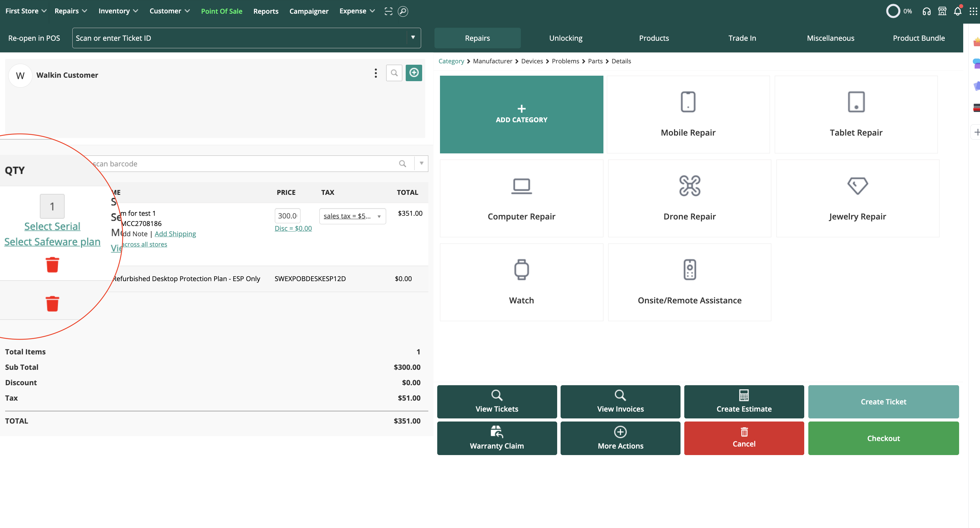The height and width of the screenshot is (528, 980).
Task: Expand the Inventory menu
Action: [x=118, y=11]
